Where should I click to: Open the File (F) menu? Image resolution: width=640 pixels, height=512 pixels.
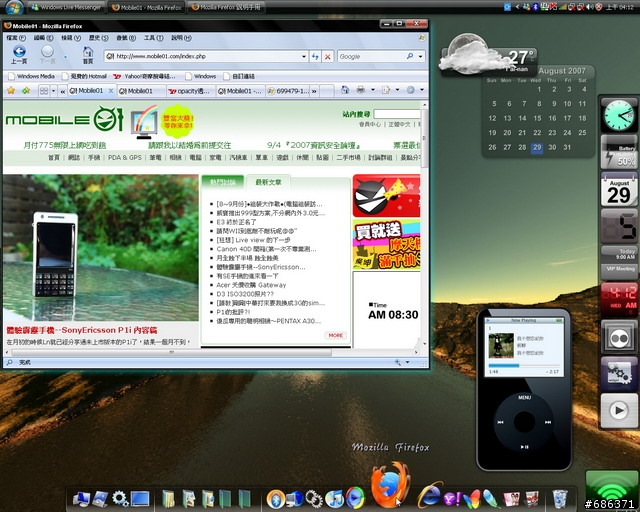16,38
